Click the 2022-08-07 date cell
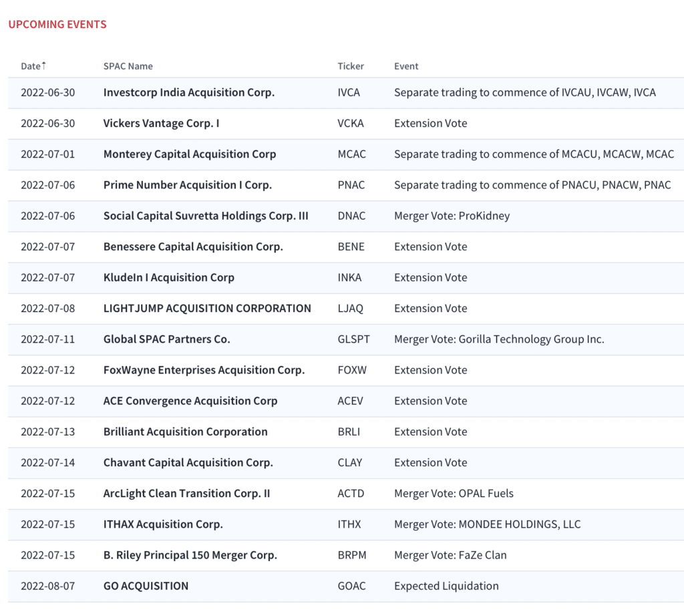 48,586
